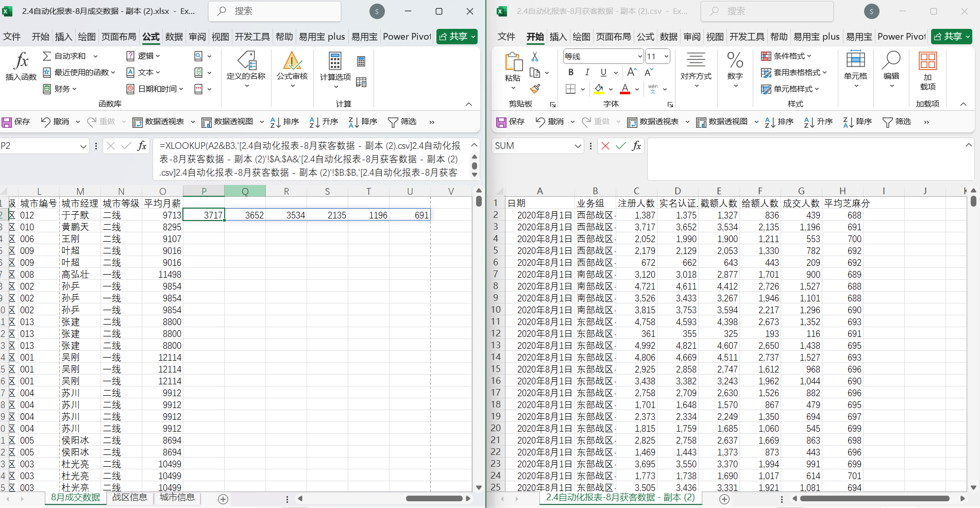Open font name dropdown 等线
This screenshot has height=508, width=980.
(640, 56)
